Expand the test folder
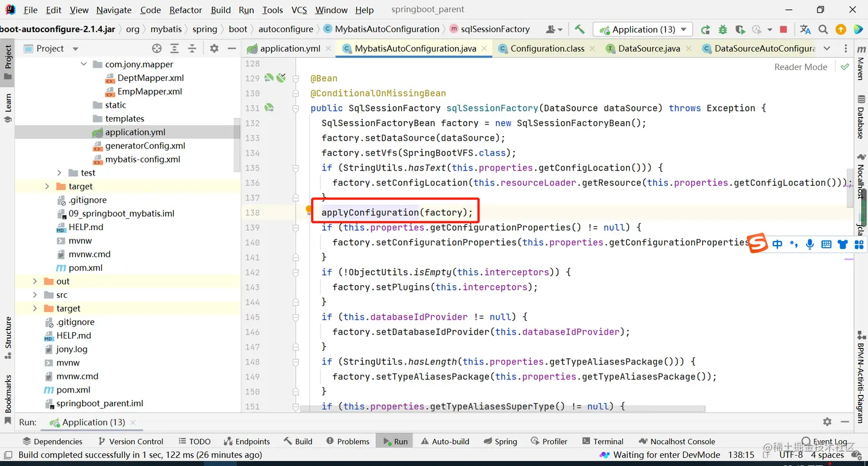Screen dimensions: 868x466 click(x=60, y=173)
